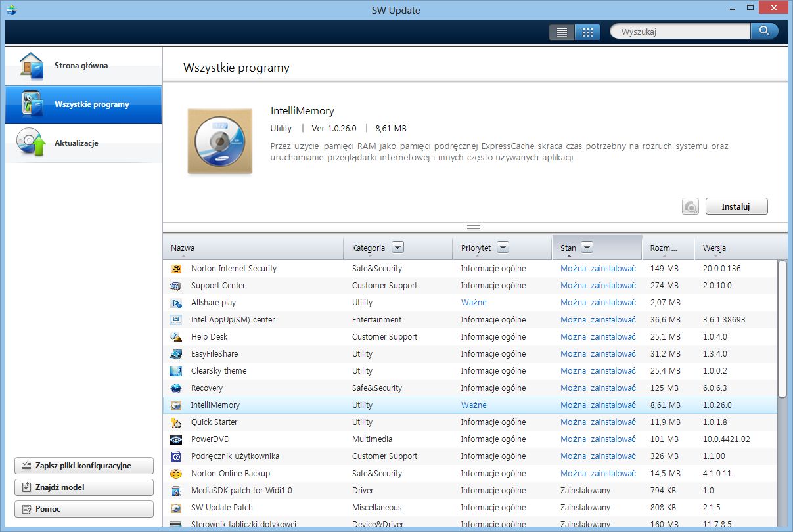Click the PowerDVD icon in the list

pyautogui.click(x=176, y=439)
